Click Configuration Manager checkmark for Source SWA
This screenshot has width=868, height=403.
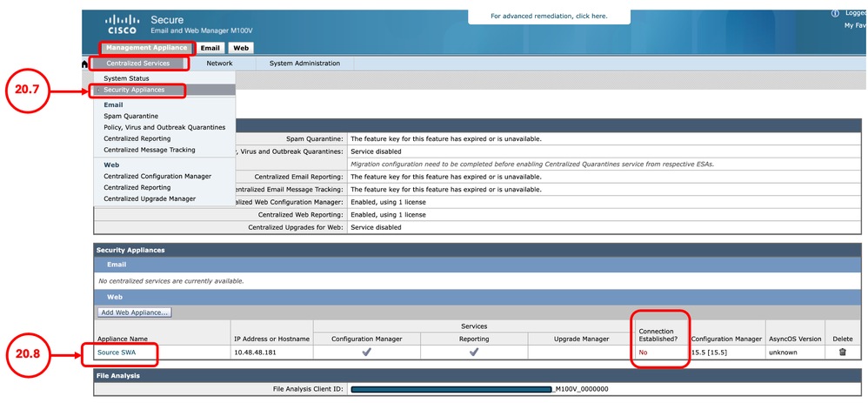pyautogui.click(x=366, y=352)
